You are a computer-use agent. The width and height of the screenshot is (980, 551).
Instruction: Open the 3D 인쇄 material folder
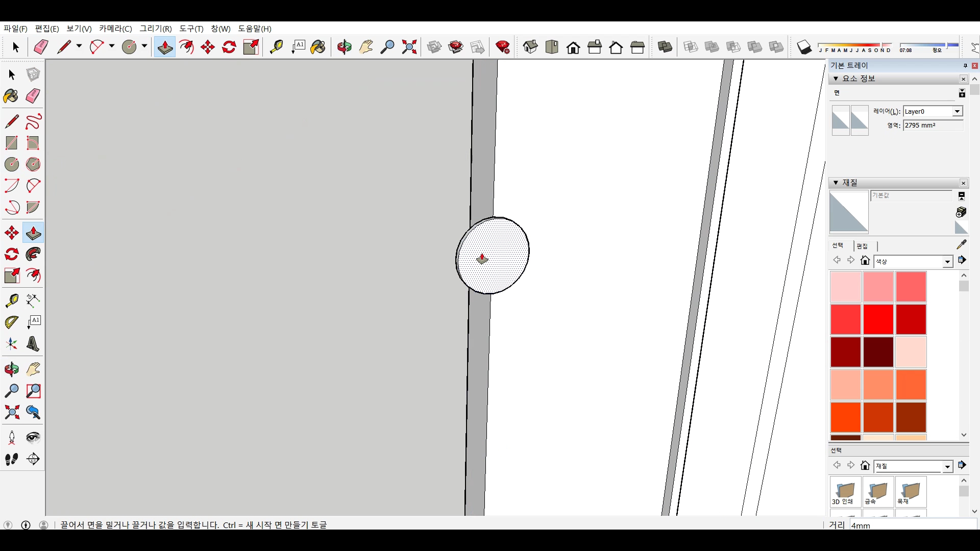[x=845, y=492]
